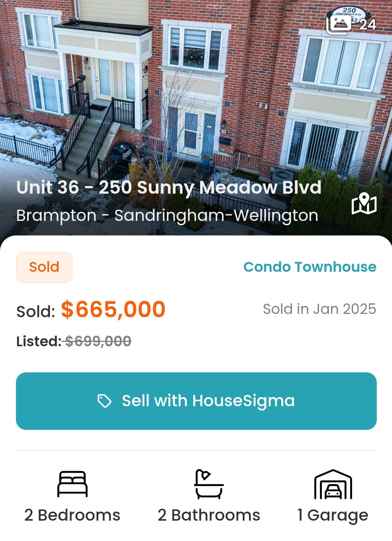Click the price tag icon

[105, 401]
